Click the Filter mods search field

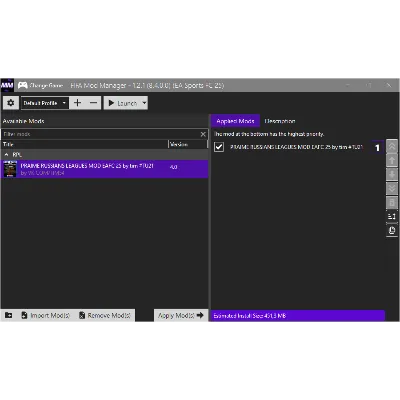(100, 134)
